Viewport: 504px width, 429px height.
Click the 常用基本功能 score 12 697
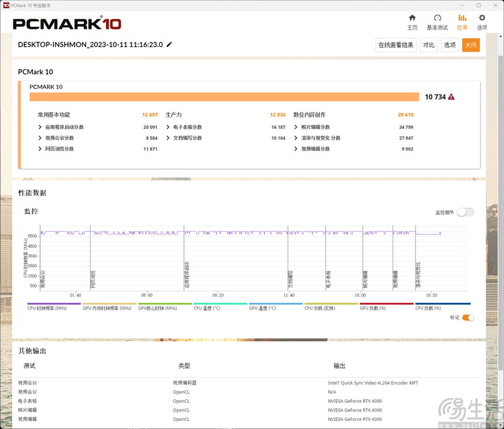pos(150,115)
